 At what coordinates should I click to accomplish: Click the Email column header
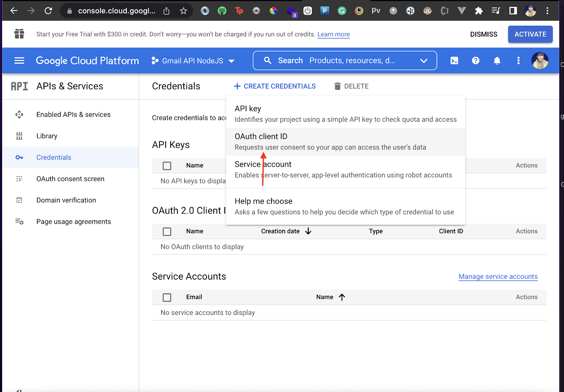[x=194, y=297]
